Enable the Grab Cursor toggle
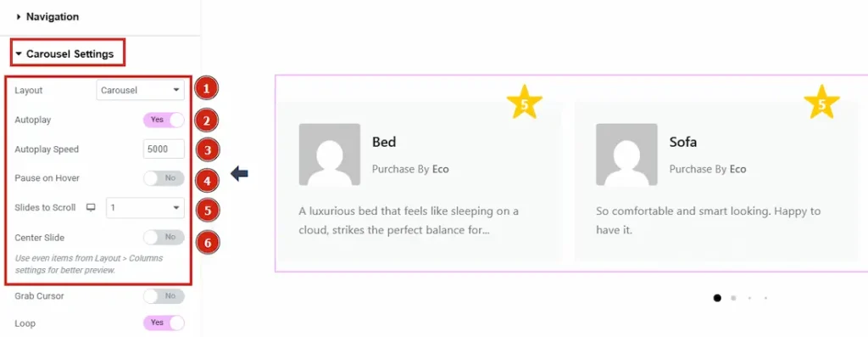Viewport: 868px width, 337px height. (x=164, y=296)
